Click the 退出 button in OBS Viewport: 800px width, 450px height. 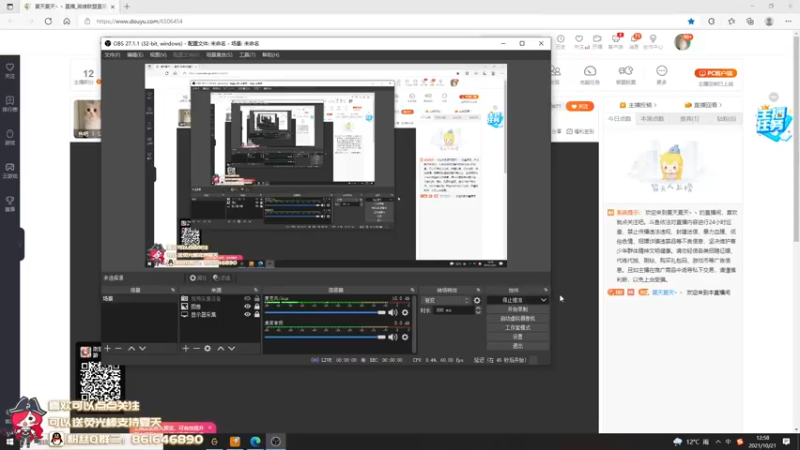pos(518,346)
